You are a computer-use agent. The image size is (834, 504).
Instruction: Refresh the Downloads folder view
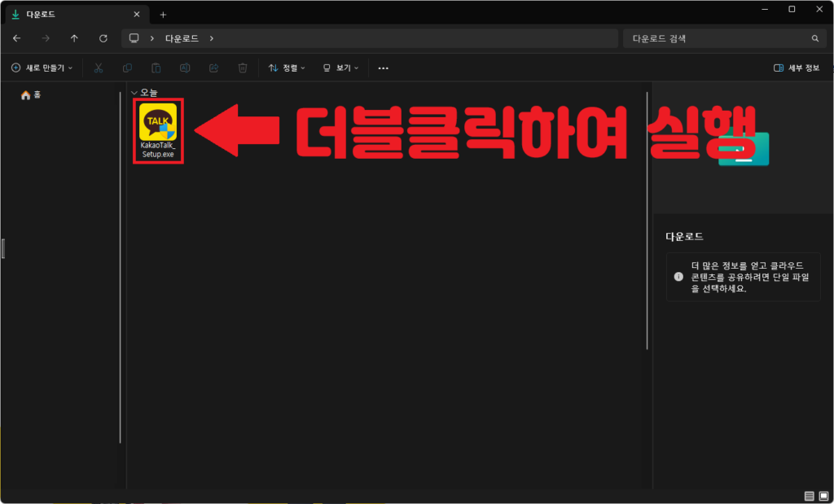[103, 38]
